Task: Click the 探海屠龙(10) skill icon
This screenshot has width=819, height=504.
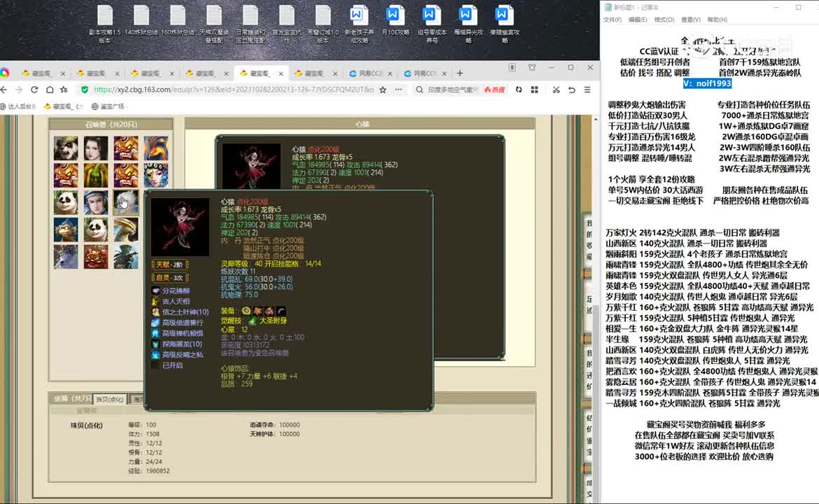Action: (155, 344)
